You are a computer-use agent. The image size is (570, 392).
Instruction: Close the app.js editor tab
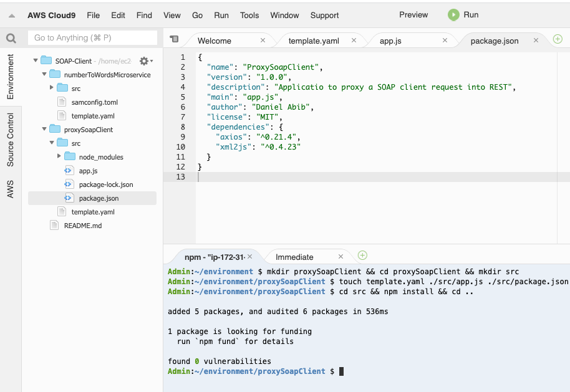coord(445,41)
